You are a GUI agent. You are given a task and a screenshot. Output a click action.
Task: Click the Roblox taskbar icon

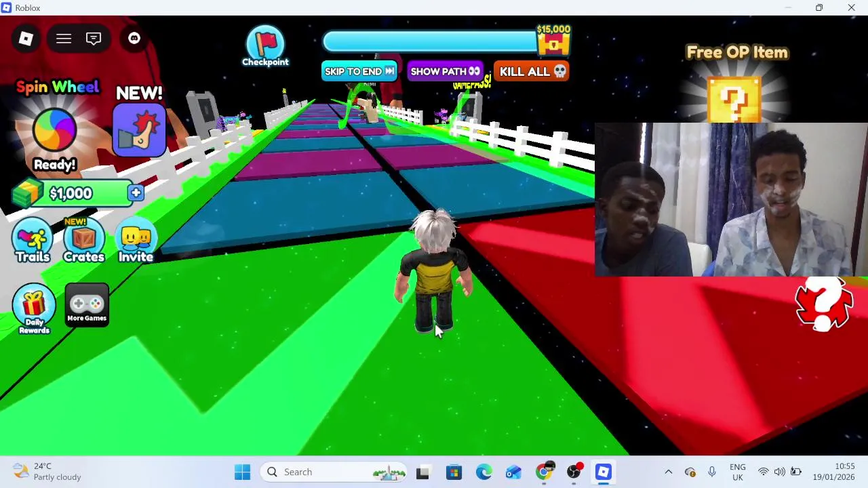(x=604, y=472)
